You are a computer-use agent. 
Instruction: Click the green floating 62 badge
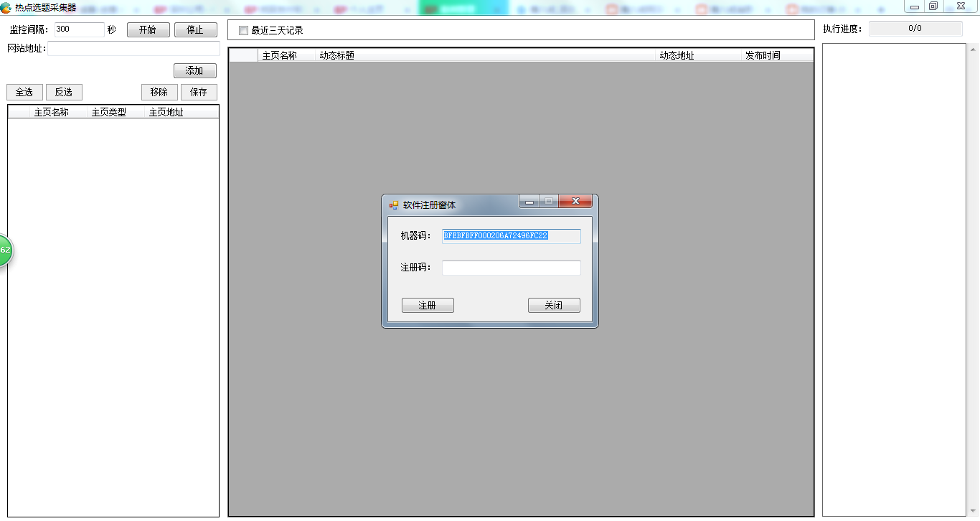click(x=5, y=250)
